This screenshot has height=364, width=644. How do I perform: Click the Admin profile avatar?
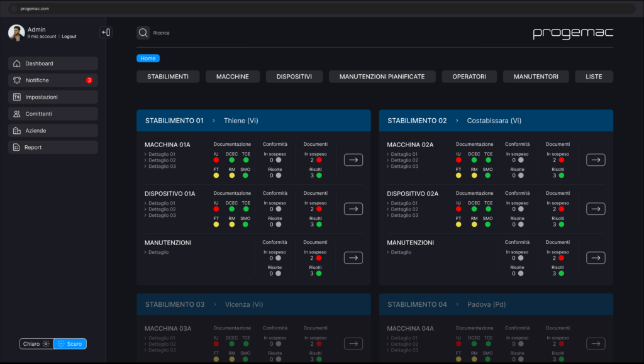(x=16, y=33)
